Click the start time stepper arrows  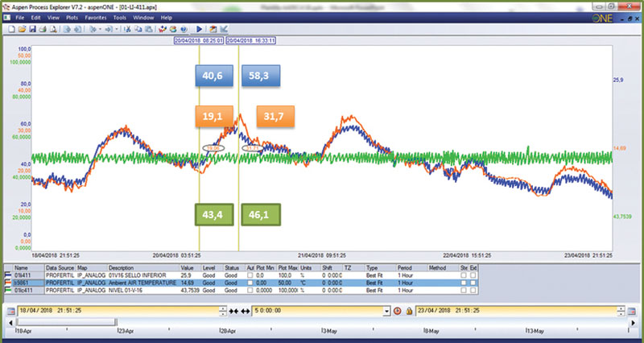(x=223, y=311)
